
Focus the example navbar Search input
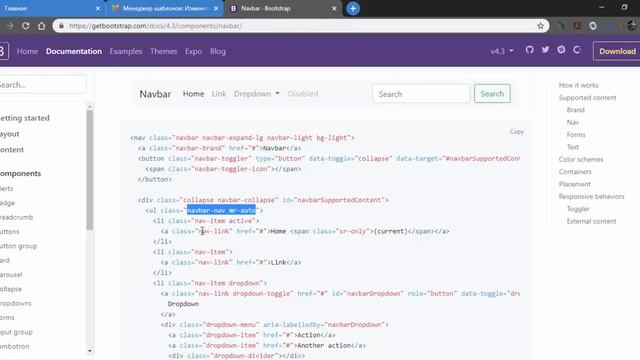[x=421, y=94]
